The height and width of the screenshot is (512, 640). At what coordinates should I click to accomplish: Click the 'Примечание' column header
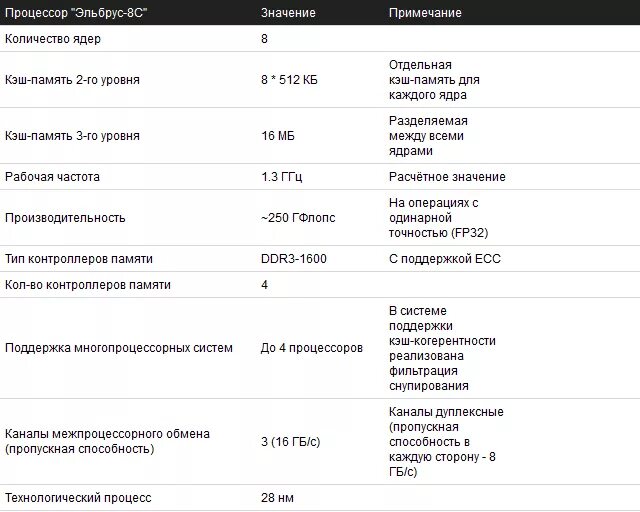(x=425, y=13)
